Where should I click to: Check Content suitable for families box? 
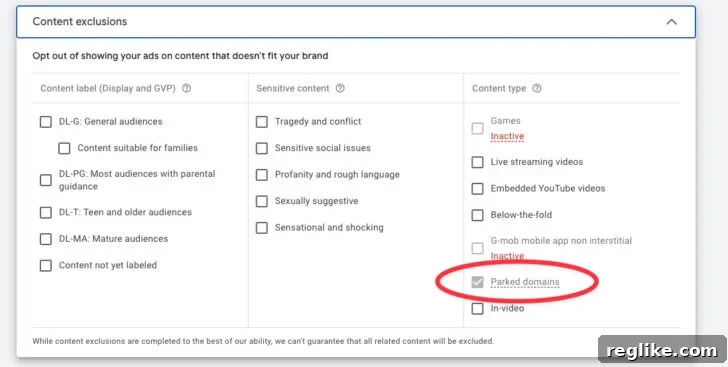coord(64,148)
